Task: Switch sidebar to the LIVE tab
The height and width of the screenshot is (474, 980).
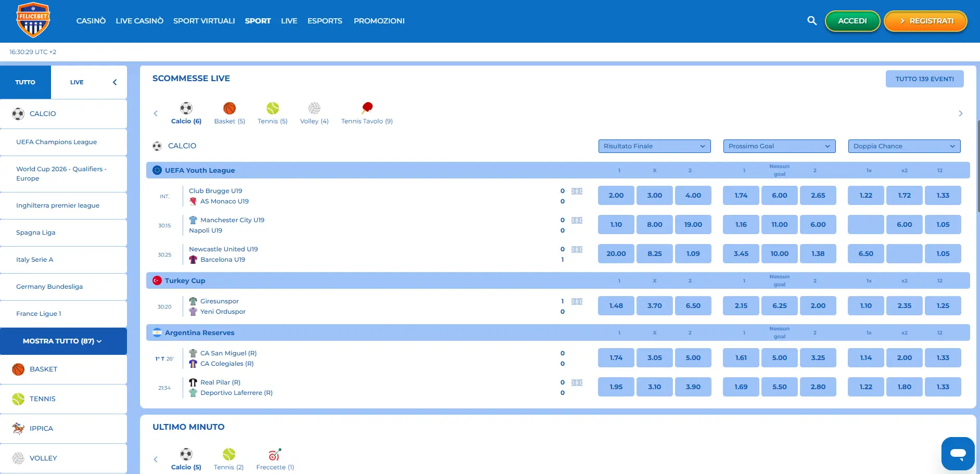Action: pos(77,82)
